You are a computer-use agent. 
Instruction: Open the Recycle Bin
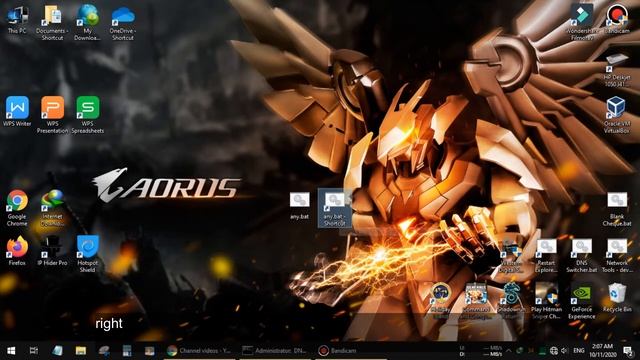[617, 298]
